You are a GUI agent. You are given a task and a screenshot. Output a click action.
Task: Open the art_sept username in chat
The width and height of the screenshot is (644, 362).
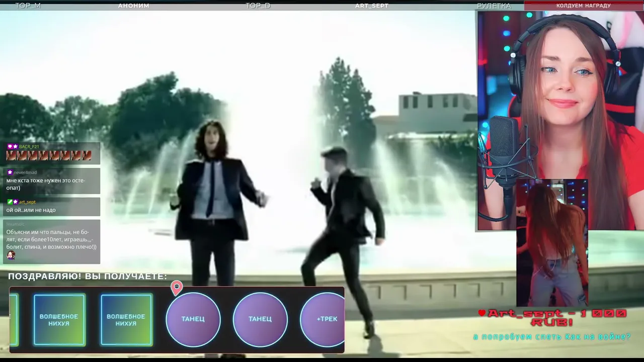coord(27,202)
